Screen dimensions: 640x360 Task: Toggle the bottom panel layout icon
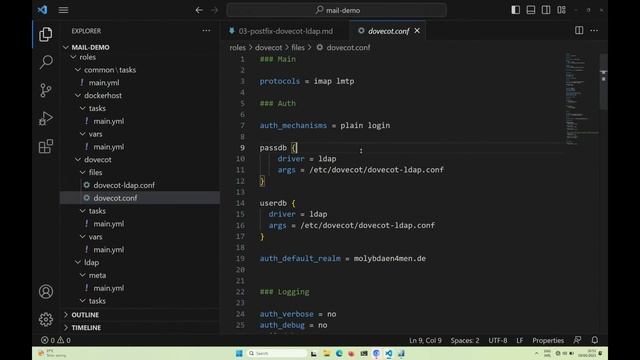[x=531, y=10]
